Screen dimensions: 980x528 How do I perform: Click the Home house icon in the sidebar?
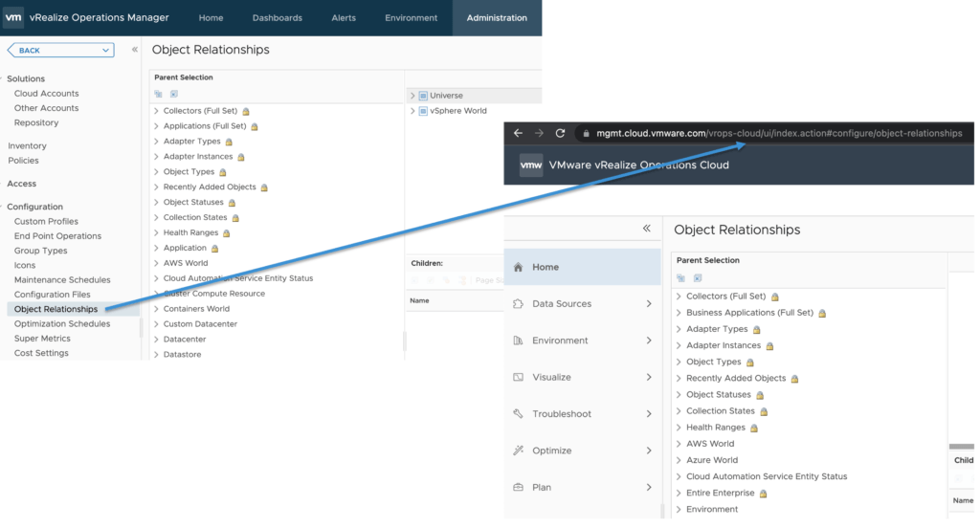point(518,268)
